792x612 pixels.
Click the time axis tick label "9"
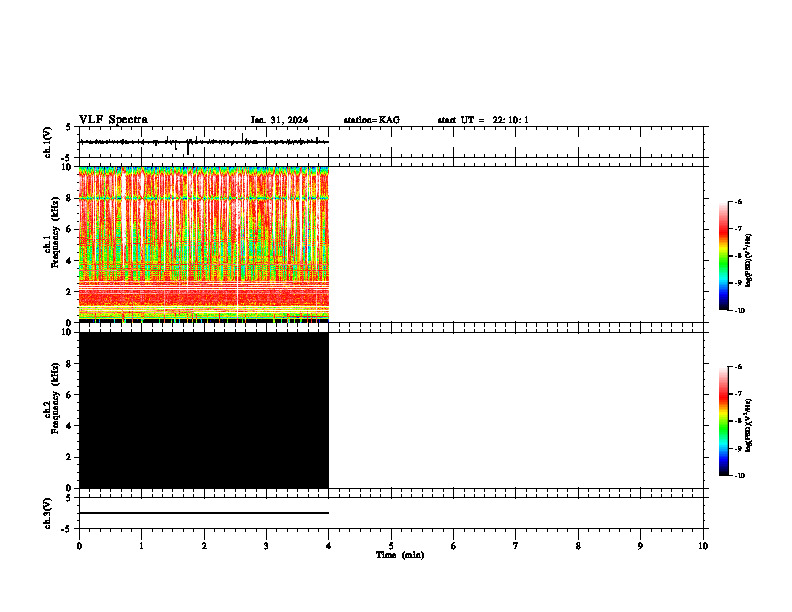[x=640, y=546]
